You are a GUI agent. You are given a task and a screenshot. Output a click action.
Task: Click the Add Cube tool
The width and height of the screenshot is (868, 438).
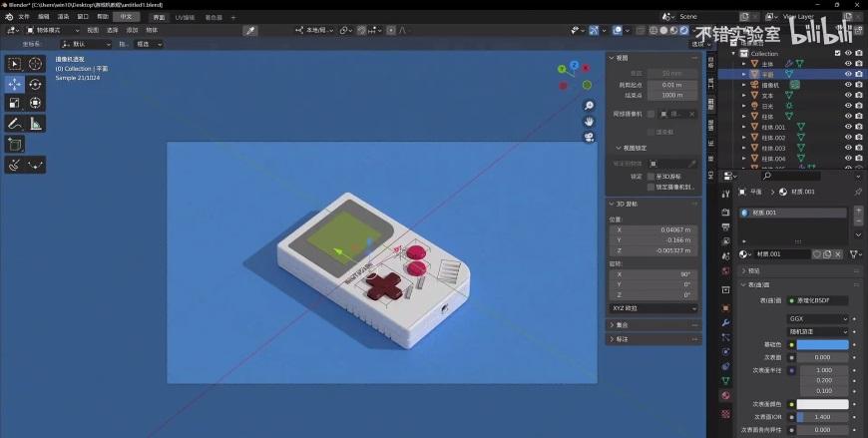[15, 145]
